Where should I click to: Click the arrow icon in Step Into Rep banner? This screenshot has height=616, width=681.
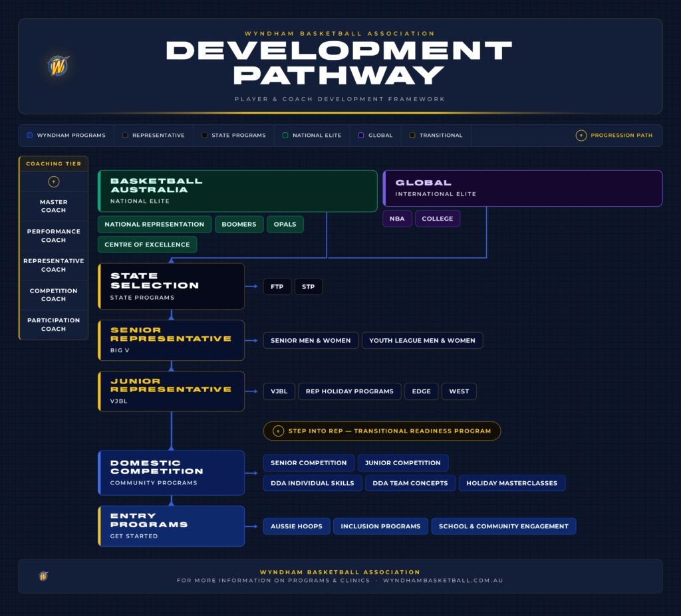(x=279, y=431)
